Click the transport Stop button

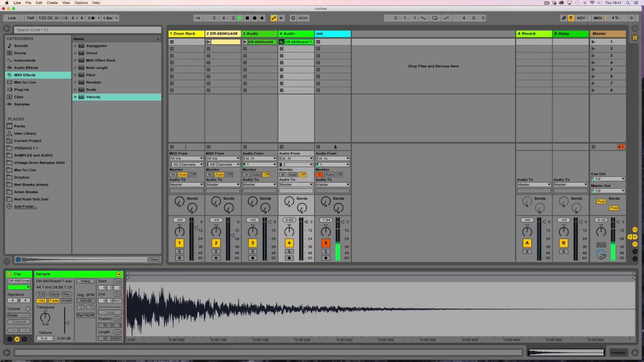[x=247, y=18]
